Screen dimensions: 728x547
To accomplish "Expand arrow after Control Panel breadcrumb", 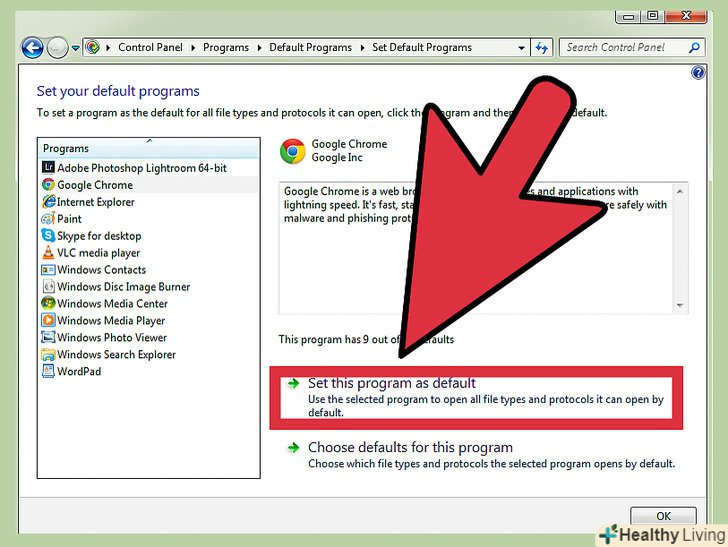I will click(x=193, y=48).
